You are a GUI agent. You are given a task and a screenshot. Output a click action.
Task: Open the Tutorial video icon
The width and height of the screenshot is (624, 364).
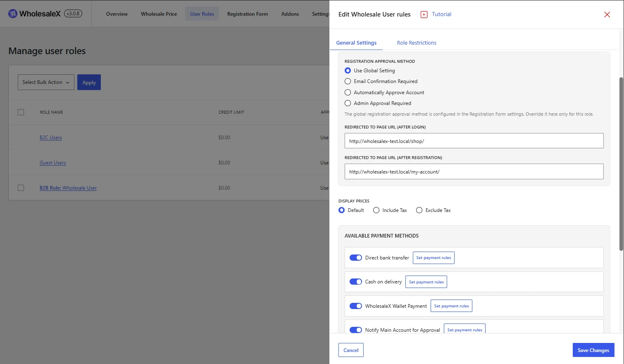pos(424,14)
